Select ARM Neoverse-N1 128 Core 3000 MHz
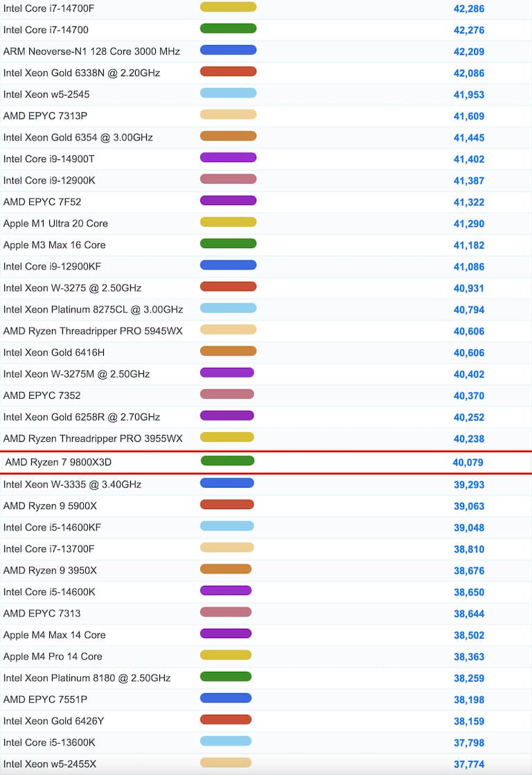This screenshot has height=775, width=532. 91,51
